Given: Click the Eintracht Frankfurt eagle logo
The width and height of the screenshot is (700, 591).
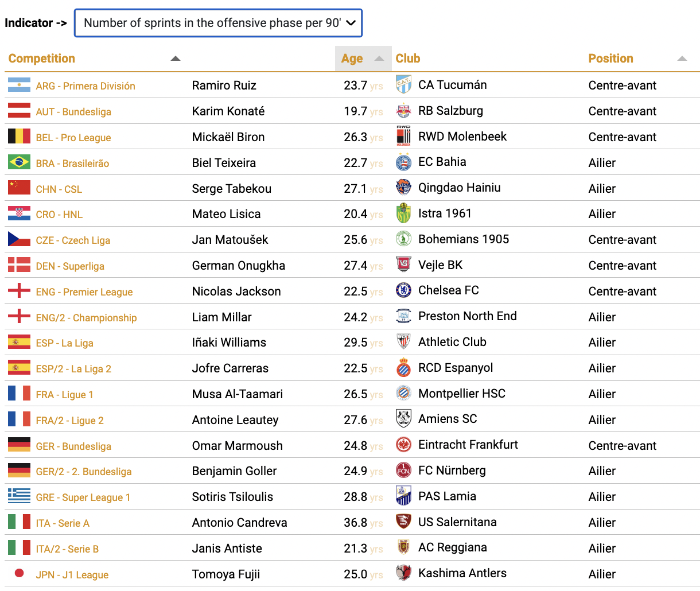Looking at the screenshot, I should coord(403,445).
